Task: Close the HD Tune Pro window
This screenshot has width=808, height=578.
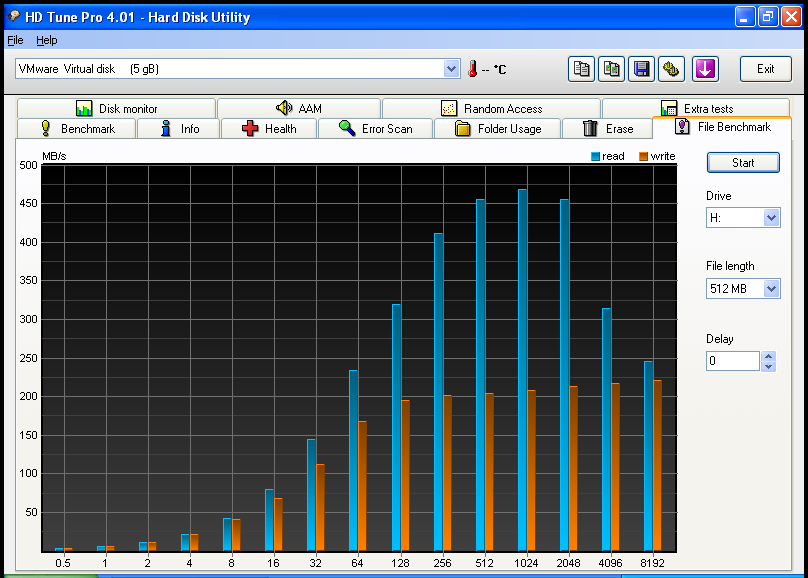Action: tap(791, 17)
